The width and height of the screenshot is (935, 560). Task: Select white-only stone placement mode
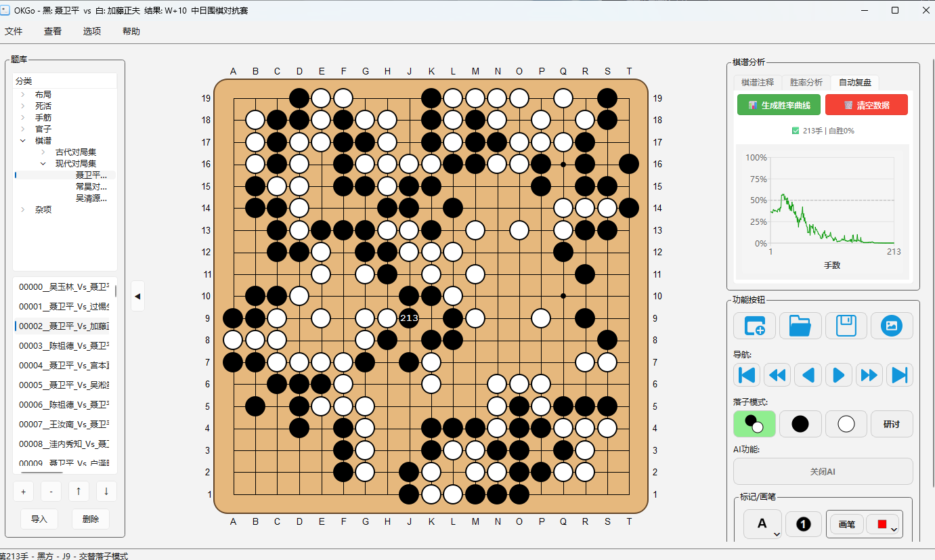tap(846, 424)
